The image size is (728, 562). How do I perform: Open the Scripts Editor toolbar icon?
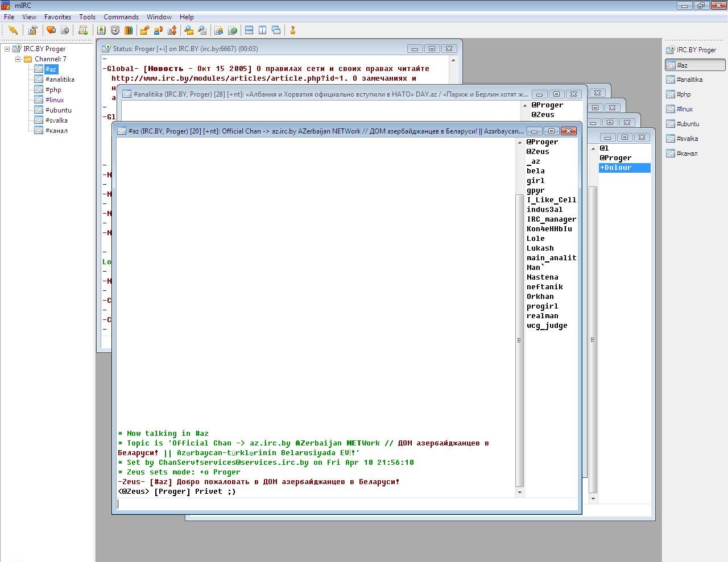[83, 30]
